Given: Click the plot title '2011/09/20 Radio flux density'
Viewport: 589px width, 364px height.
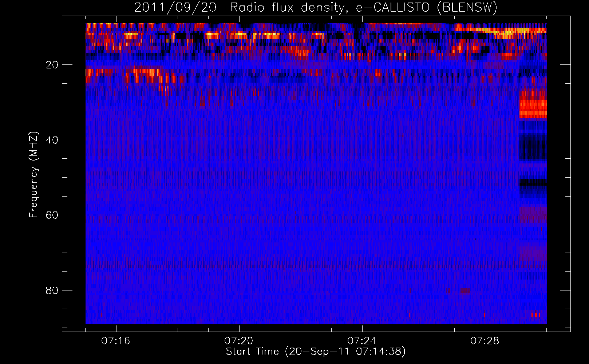Looking at the screenshot, I should coord(316,7).
